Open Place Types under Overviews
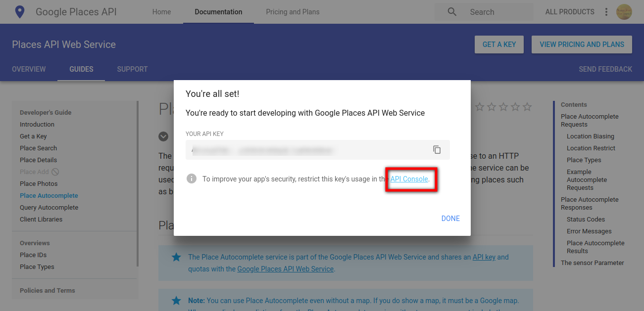The height and width of the screenshot is (311, 644). coord(37,267)
